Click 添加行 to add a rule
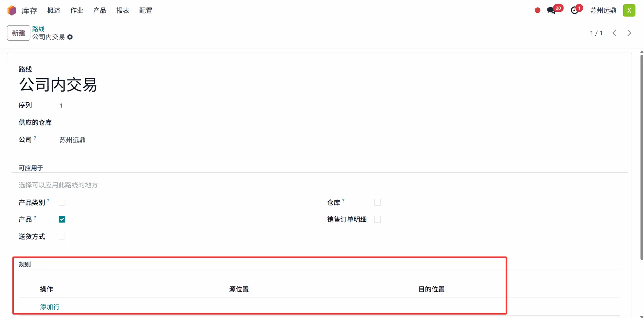Image resolution: width=644 pixels, height=318 pixels. tap(50, 307)
